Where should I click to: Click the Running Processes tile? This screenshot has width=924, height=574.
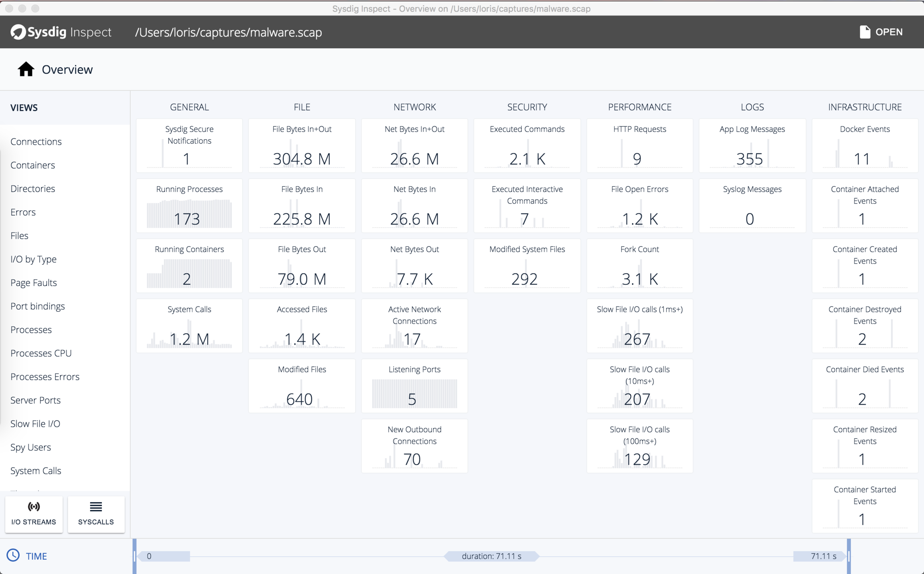(x=189, y=206)
